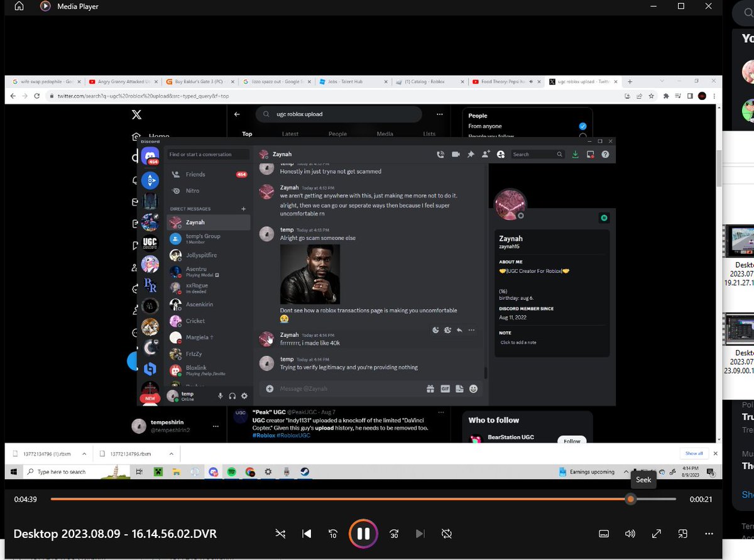This screenshot has width=754, height=560.
Task: Open the Cricket direct message
Action: [x=208, y=321]
